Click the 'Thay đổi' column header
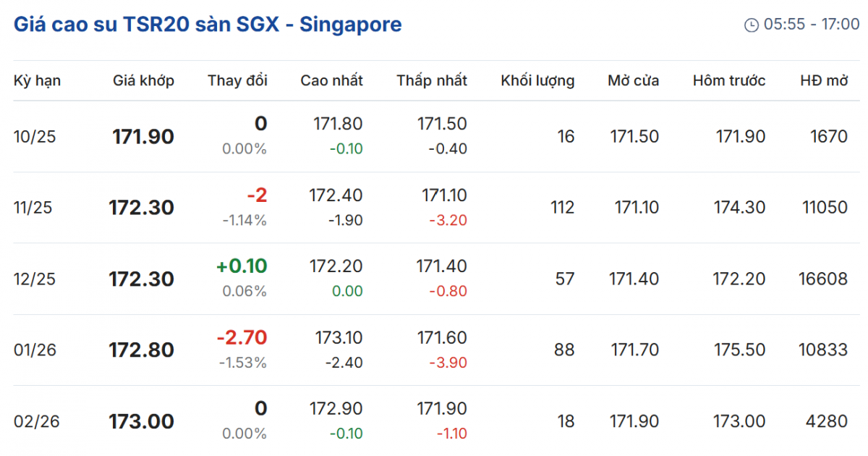 click(x=237, y=80)
